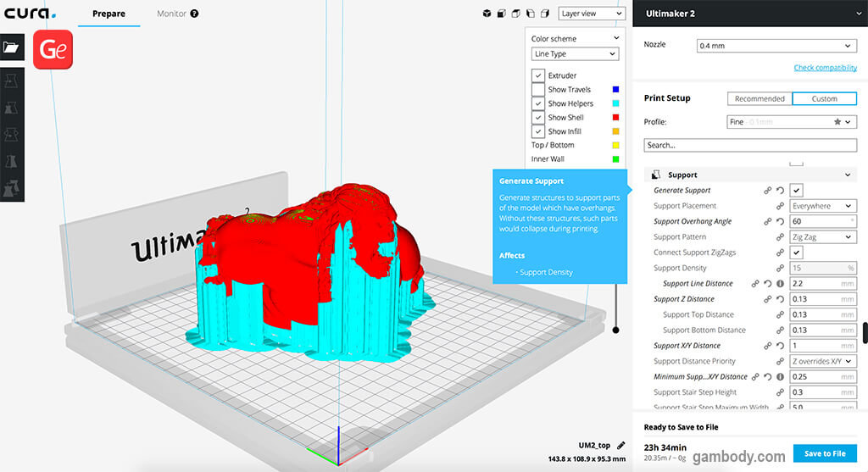868x472 pixels.
Task: Select the Rotate tool in left toolbar
Action: point(12,135)
